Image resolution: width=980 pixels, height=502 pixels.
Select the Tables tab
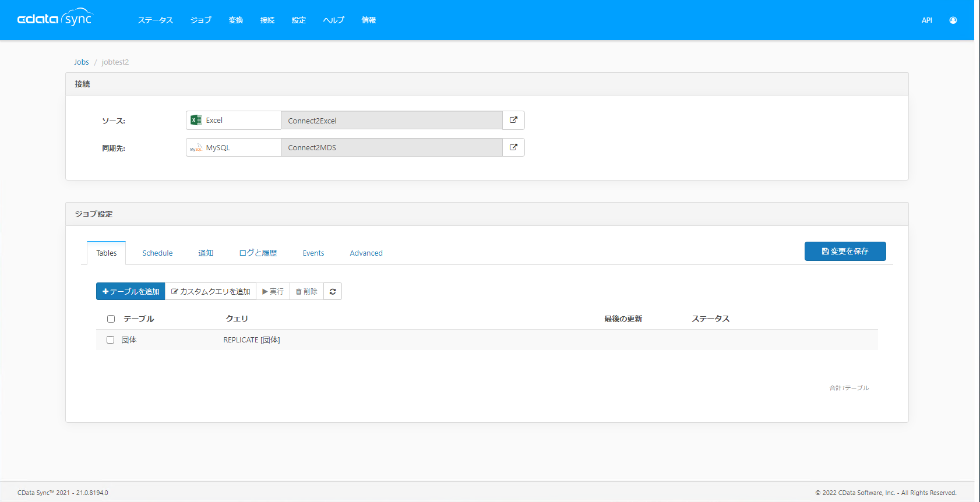[x=107, y=253]
